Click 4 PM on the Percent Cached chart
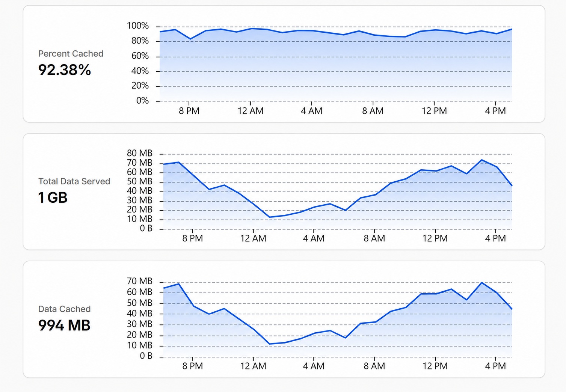The width and height of the screenshot is (566, 392). (x=495, y=111)
